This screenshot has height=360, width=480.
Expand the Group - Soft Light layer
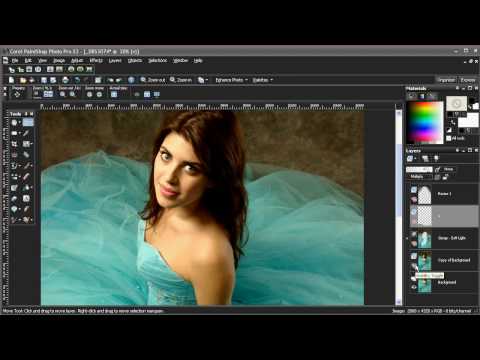click(x=407, y=238)
